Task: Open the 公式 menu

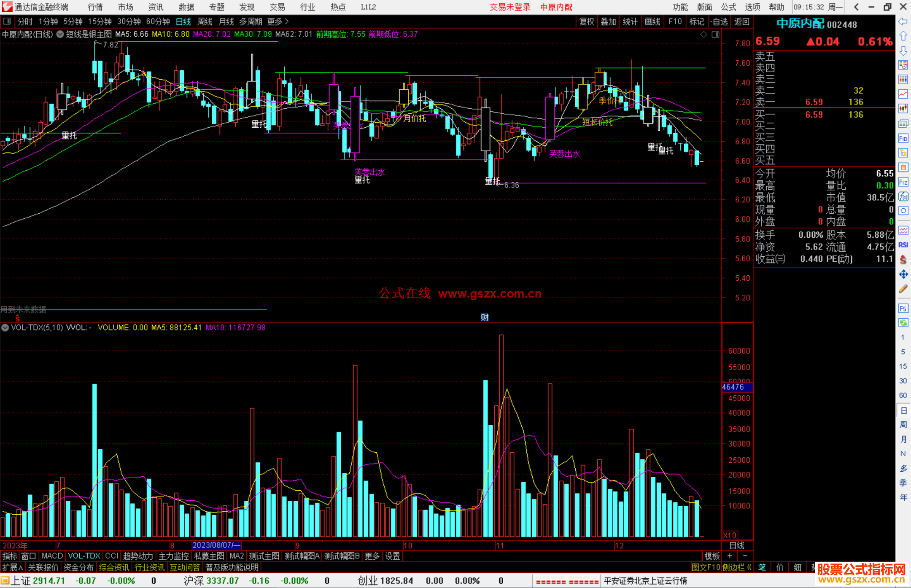Action: click(728, 7)
